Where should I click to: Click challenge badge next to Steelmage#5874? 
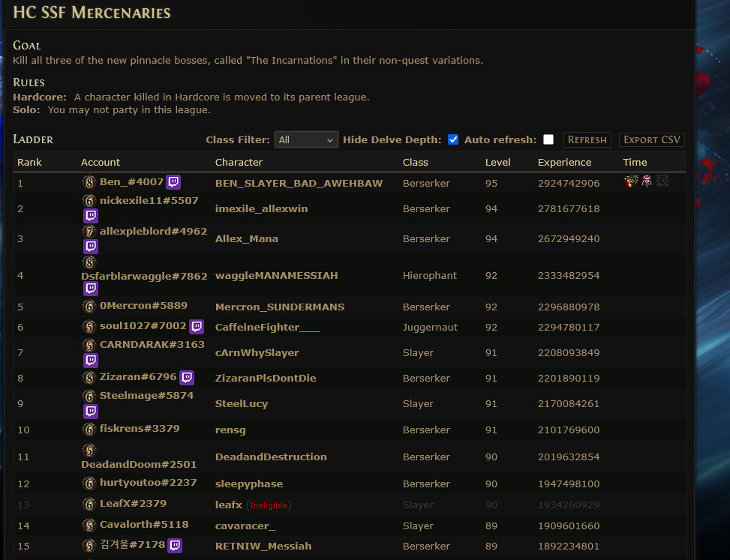coord(89,397)
